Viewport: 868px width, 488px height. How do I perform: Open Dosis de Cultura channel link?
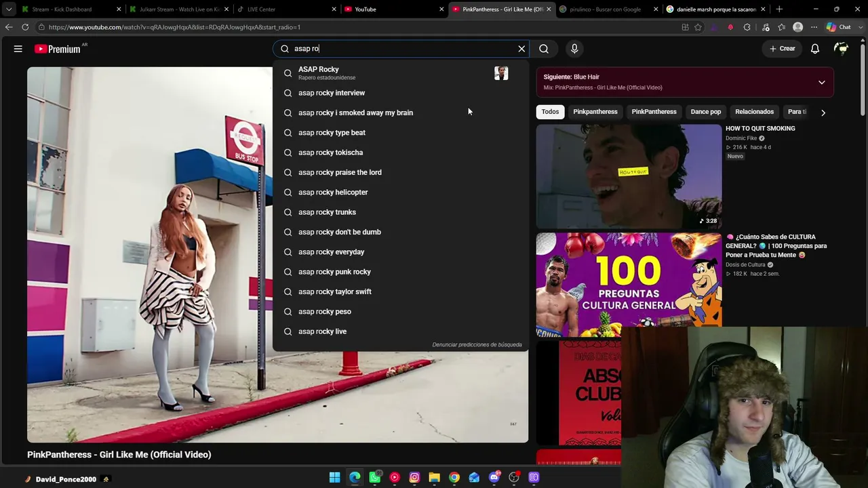745,265
